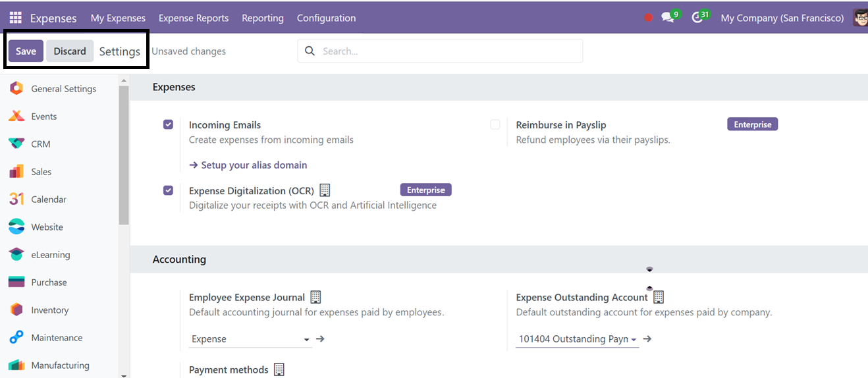Enable the Reimburse in Payslip checkbox

495,124
